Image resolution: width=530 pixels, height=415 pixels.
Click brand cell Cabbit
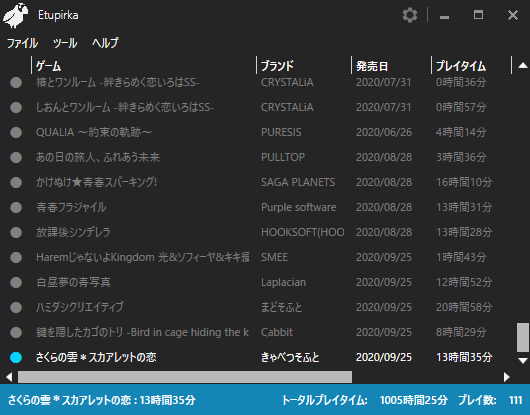(x=277, y=333)
